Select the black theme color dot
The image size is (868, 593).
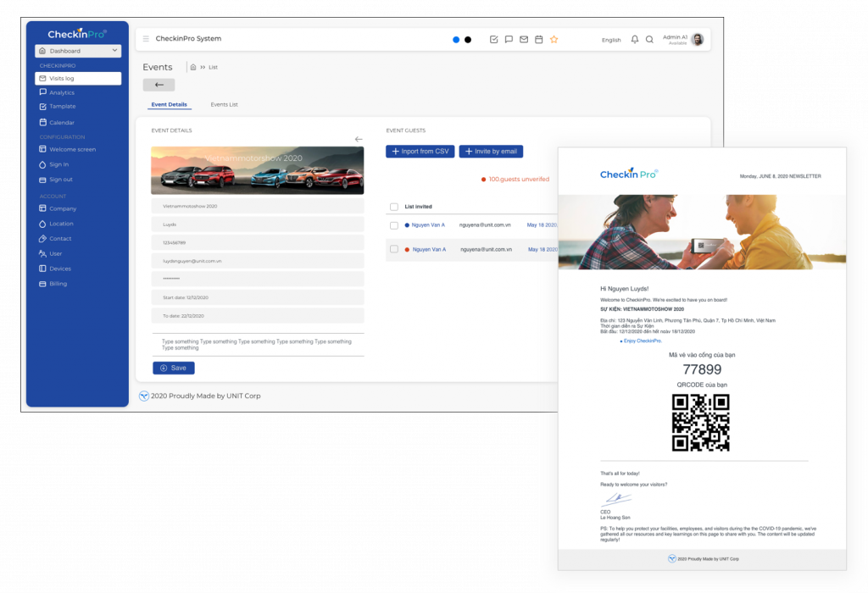click(468, 40)
